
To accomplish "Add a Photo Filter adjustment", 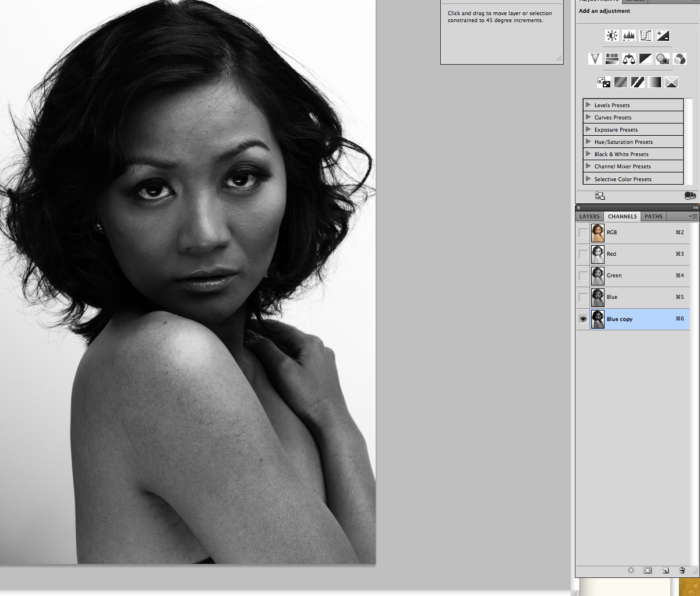I will [x=662, y=59].
